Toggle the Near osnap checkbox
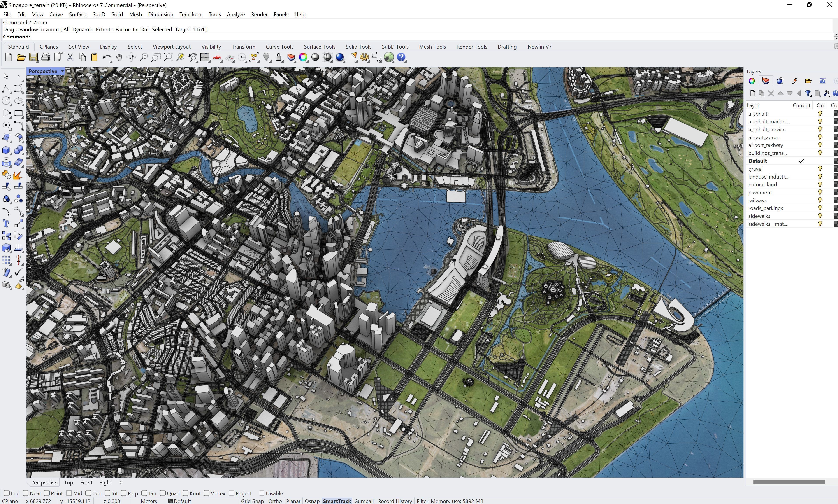Image resolution: width=838 pixels, height=504 pixels. click(25, 493)
